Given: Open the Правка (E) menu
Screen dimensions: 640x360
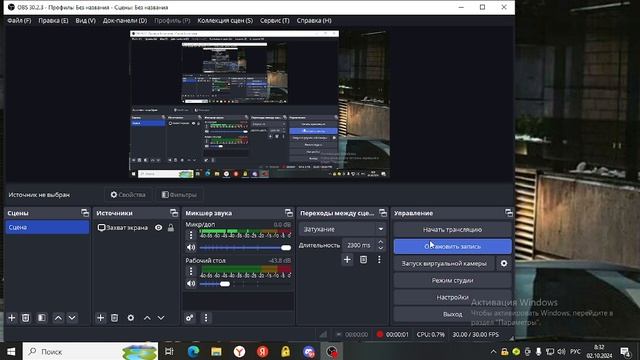Looking at the screenshot, I should [x=53, y=20].
